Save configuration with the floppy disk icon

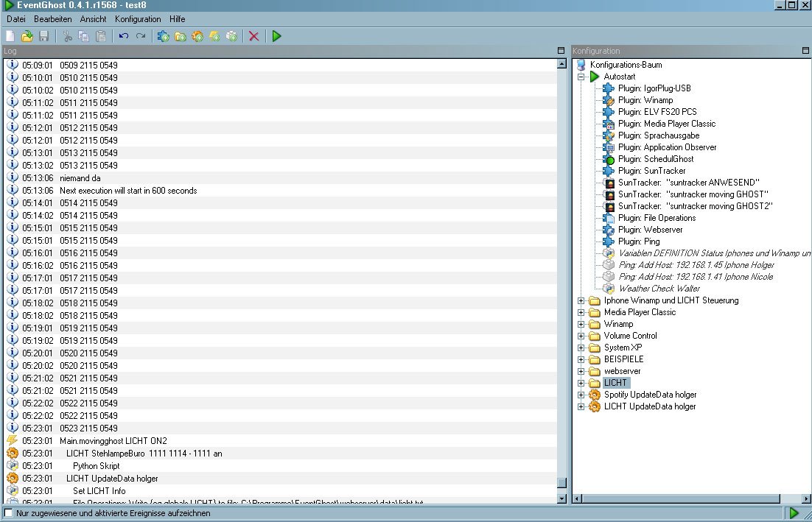pyautogui.click(x=44, y=36)
